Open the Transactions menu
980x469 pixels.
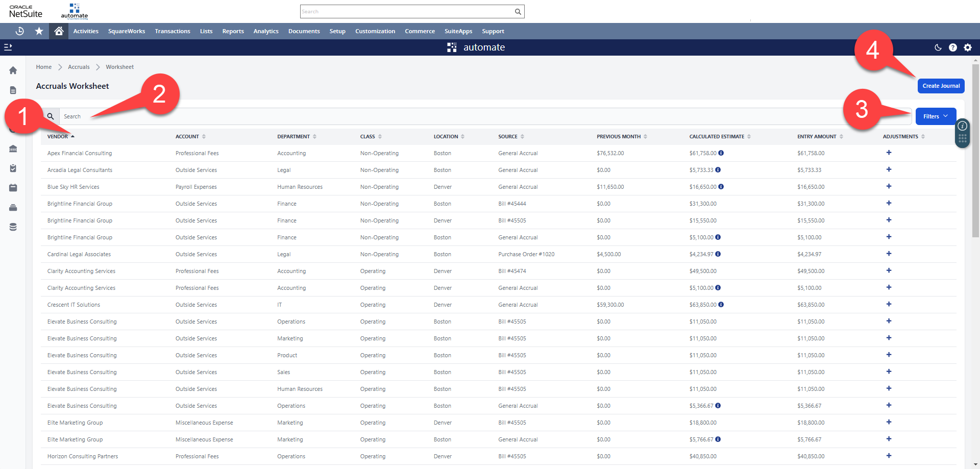(x=173, y=31)
